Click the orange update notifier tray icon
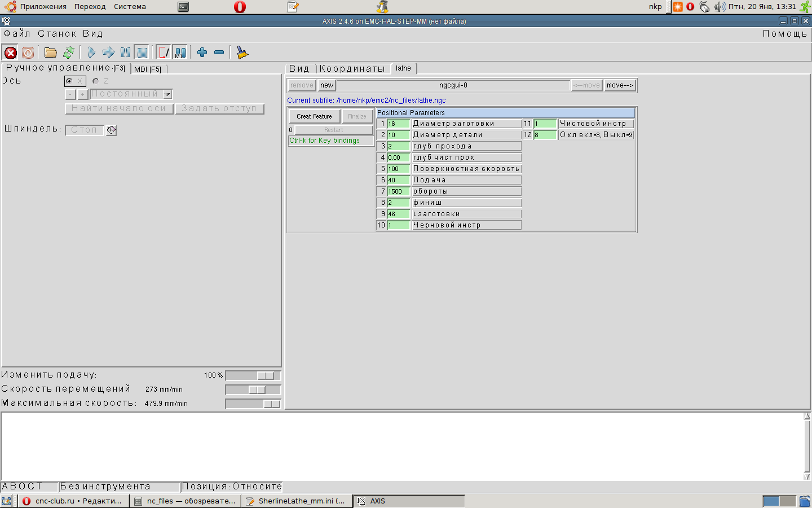Screen dimensions: 812x508 [x=678, y=7]
